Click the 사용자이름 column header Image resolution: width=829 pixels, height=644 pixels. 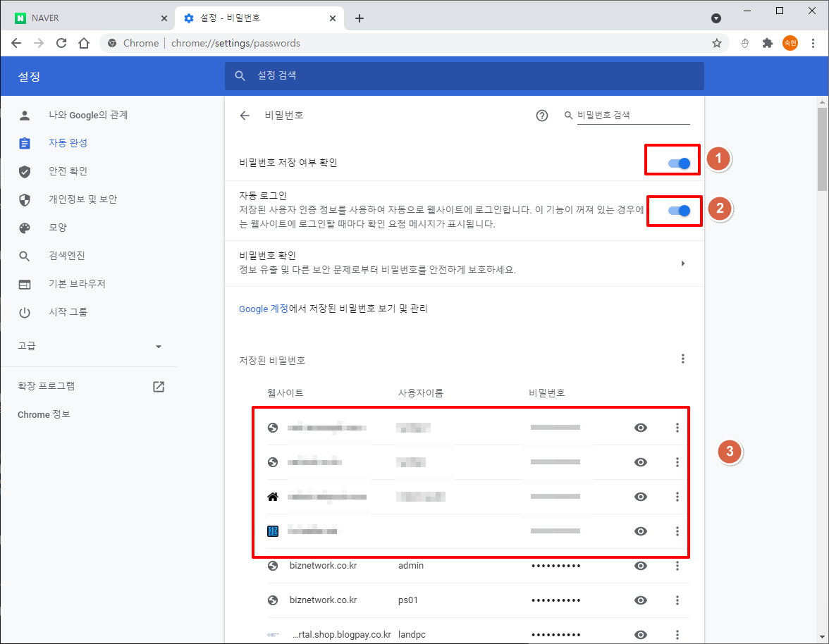point(420,393)
